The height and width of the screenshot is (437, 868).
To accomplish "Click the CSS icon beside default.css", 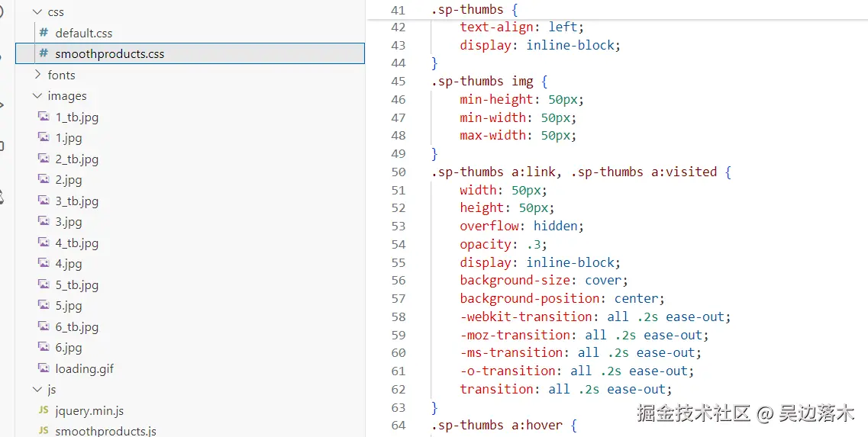I will click(44, 33).
